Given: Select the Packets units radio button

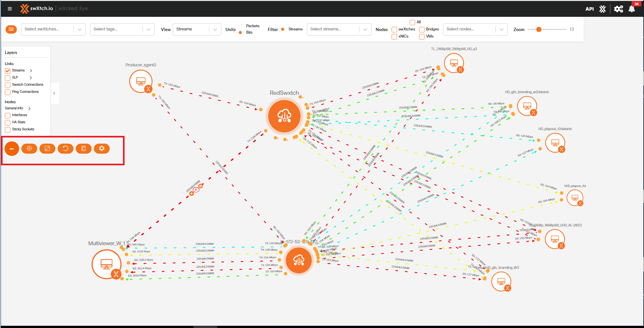Looking at the screenshot, I should click(240, 26).
